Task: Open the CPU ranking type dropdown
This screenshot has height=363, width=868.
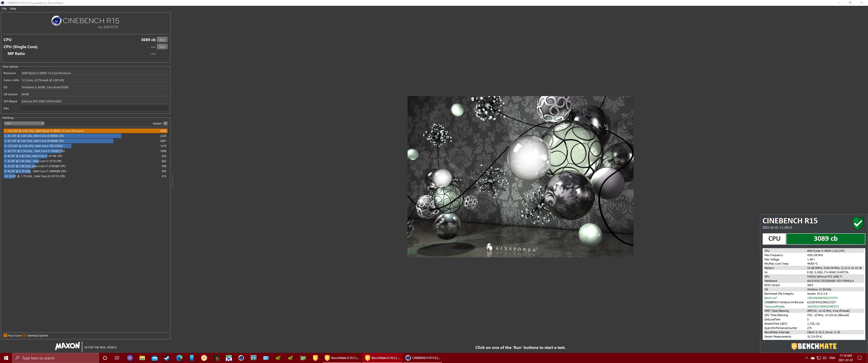Action: [x=24, y=124]
